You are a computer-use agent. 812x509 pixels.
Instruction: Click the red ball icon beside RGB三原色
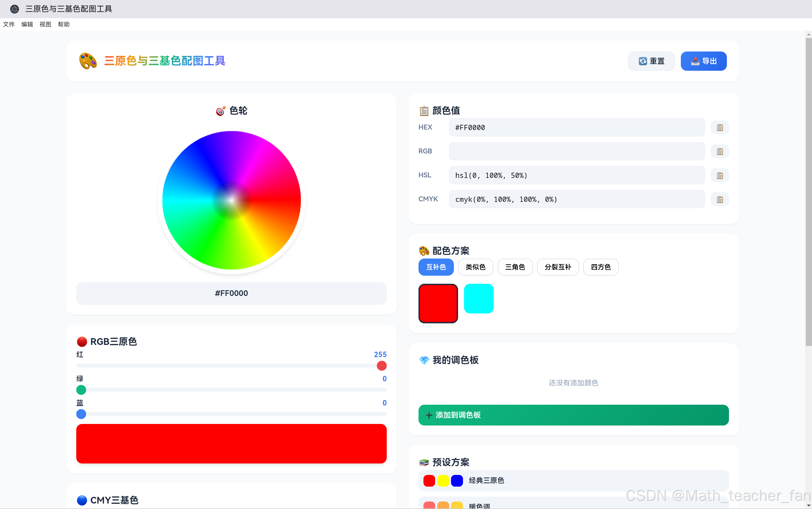pos(82,342)
